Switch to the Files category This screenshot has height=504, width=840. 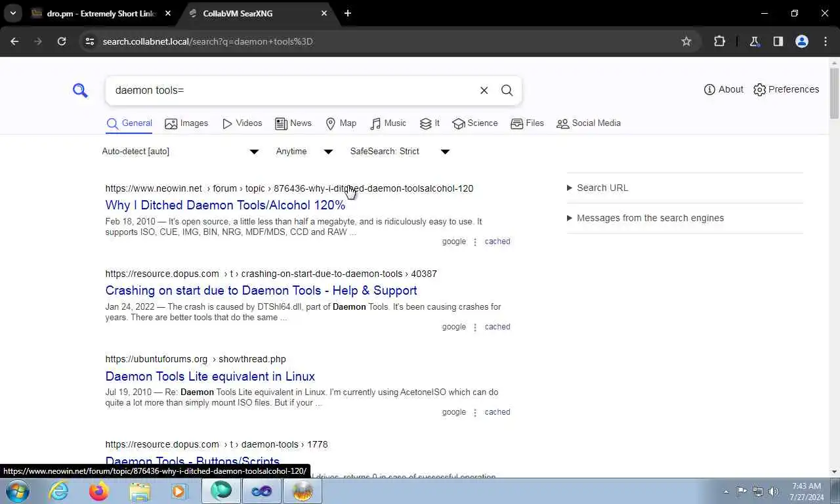click(527, 123)
